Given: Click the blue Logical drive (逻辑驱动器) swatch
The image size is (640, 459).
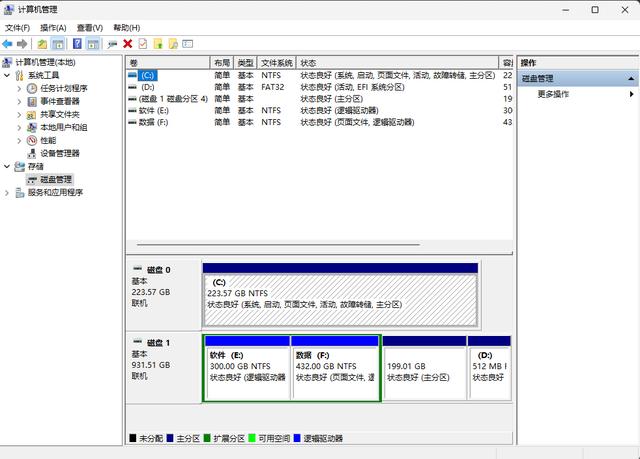Looking at the screenshot, I should pyautogui.click(x=297, y=438).
